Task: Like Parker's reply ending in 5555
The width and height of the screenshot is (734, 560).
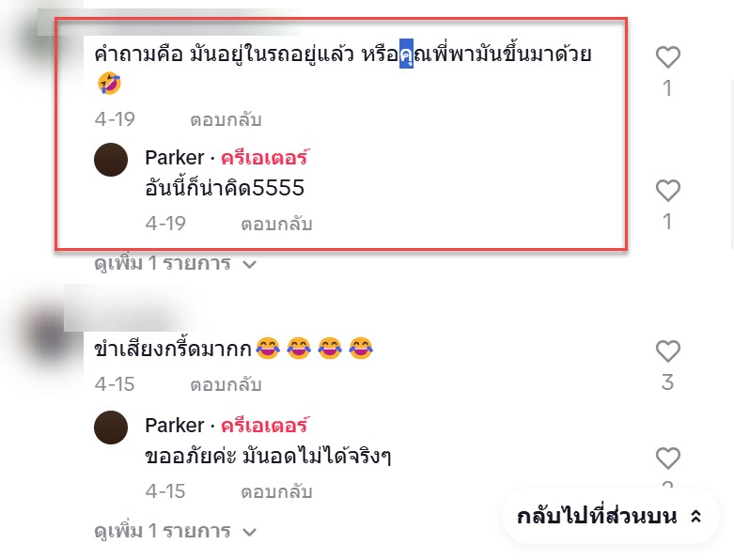Action: (x=667, y=191)
